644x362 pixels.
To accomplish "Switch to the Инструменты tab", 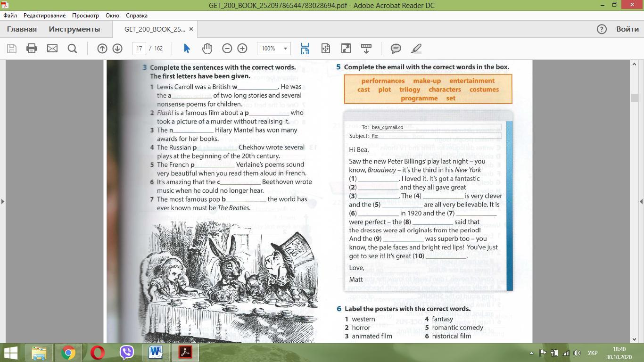I will click(x=74, y=29).
